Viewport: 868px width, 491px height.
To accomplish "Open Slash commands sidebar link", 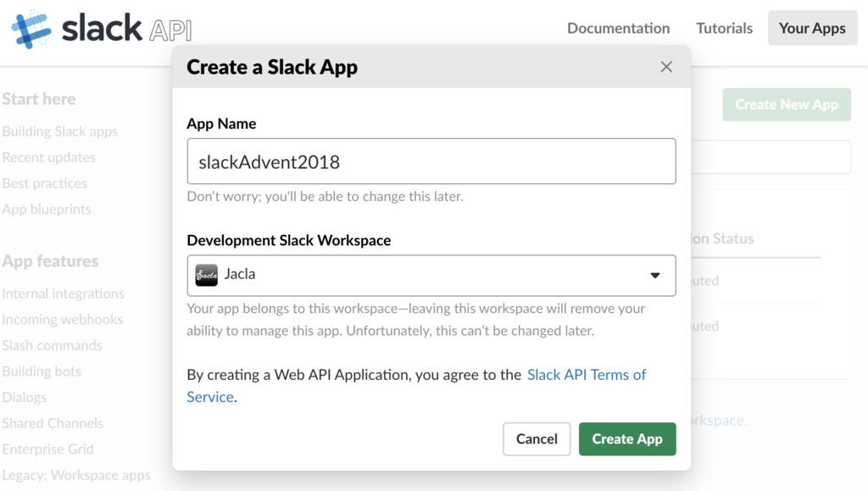I will click(x=52, y=345).
